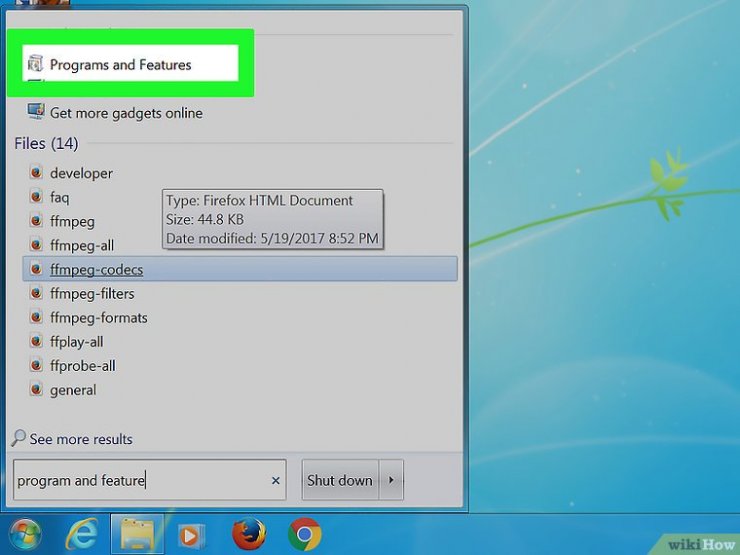Click the ffmpeg-filters file icon
Viewport: 740px width, 555px height.
click(x=36, y=293)
